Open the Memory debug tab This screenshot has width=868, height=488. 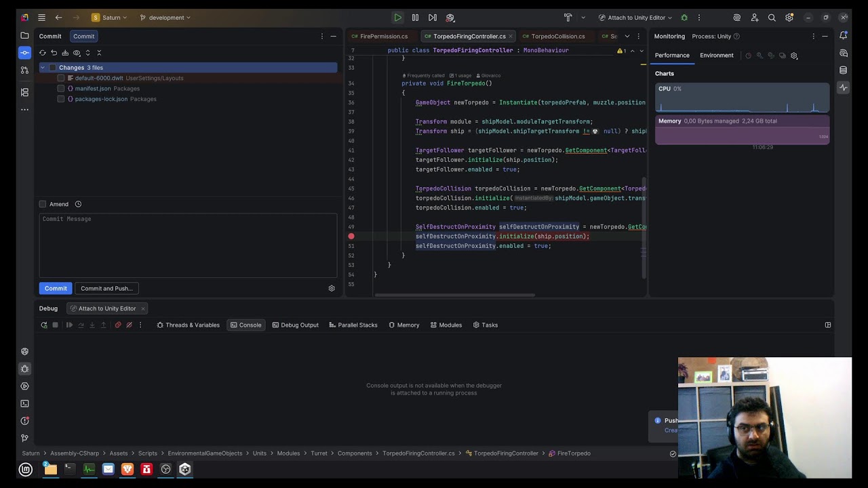pyautogui.click(x=403, y=325)
